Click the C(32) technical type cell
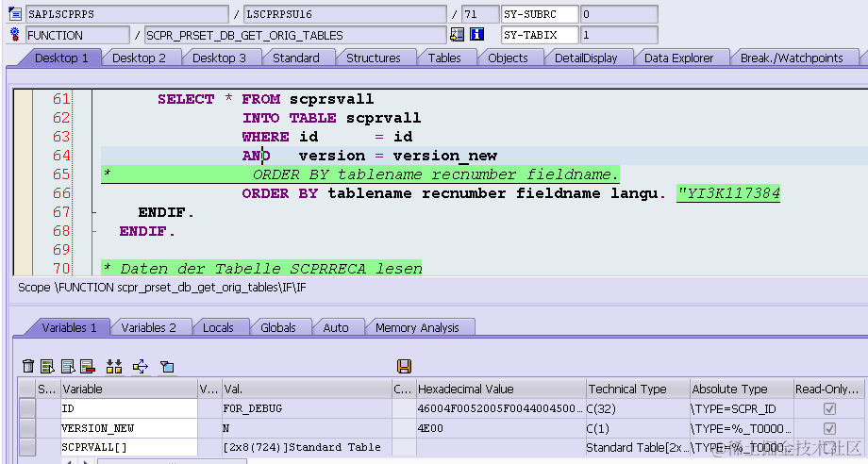Image resolution: width=868 pixels, height=464 pixels. [x=638, y=408]
